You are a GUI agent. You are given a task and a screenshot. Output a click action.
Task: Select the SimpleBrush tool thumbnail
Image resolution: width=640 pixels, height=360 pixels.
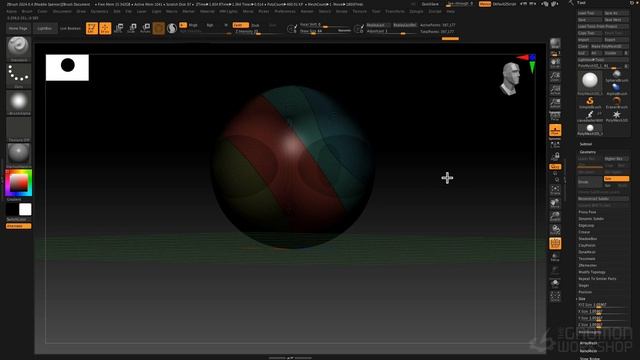point(590,102)
